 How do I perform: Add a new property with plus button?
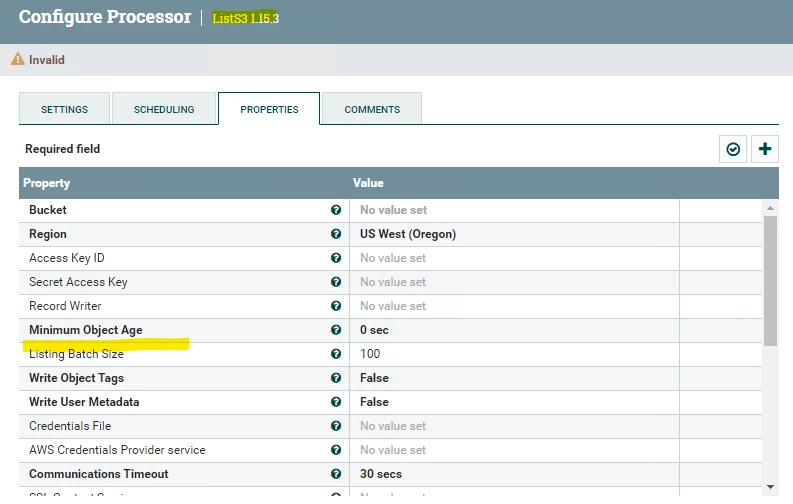tap(765, 149)
